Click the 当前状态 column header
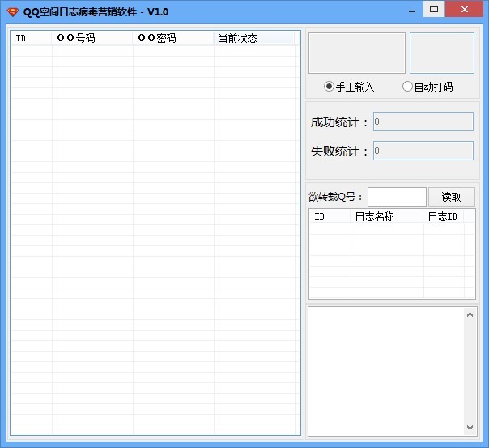The width and height of the screenshot is (489, 448). click(254, 38)
